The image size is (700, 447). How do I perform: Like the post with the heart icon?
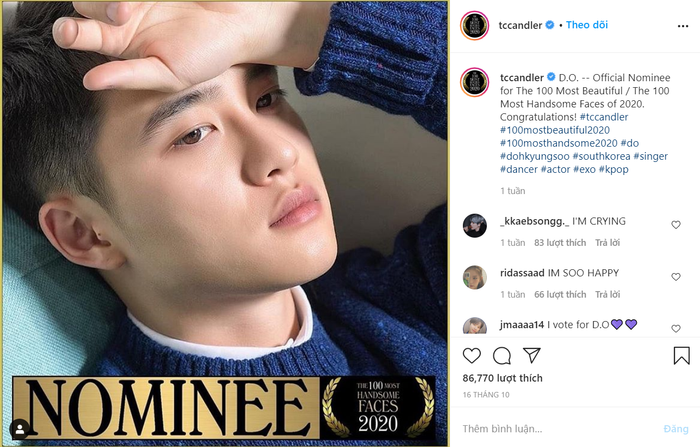472,355
